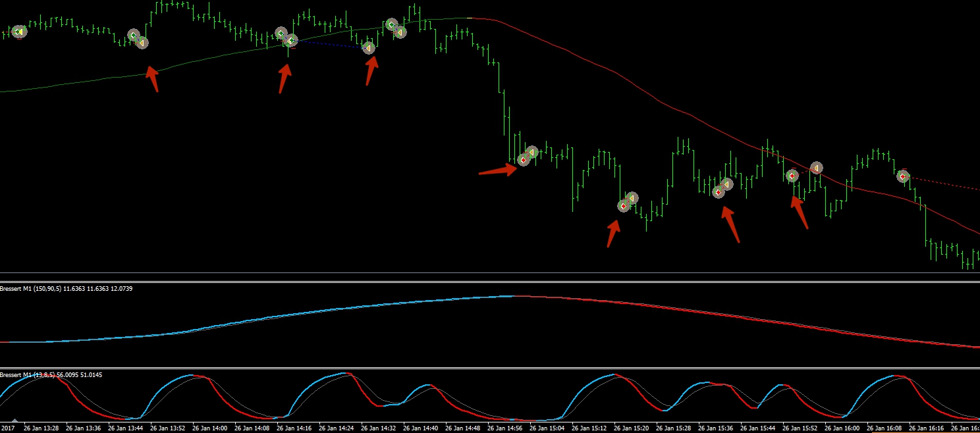Click the close marker of the last buy trade
The image size is (980, 433).
pos(400,32)
